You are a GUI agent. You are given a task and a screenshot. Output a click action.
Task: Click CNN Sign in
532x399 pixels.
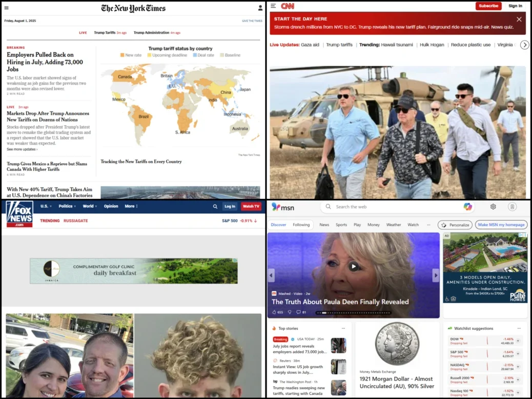[x=516, y=6]
